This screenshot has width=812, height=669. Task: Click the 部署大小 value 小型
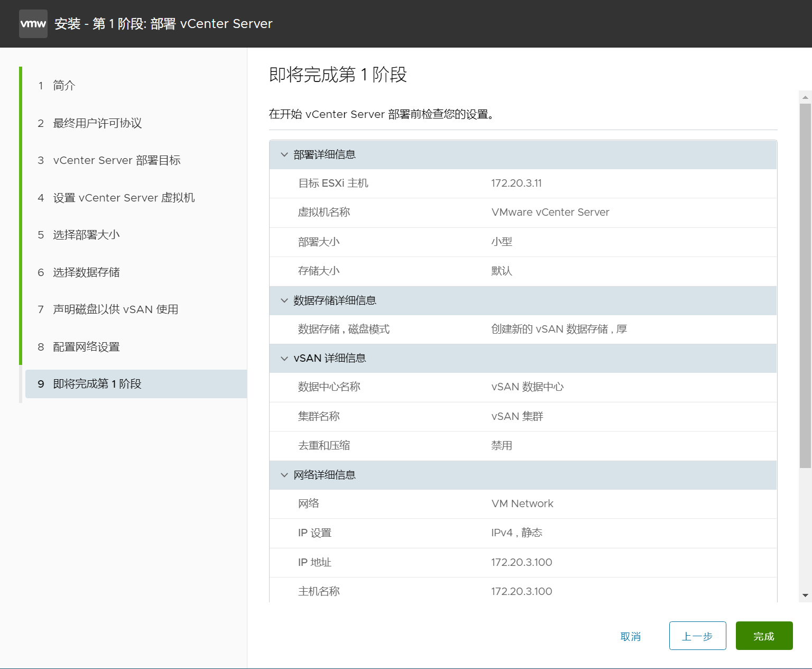click(502, 242)
